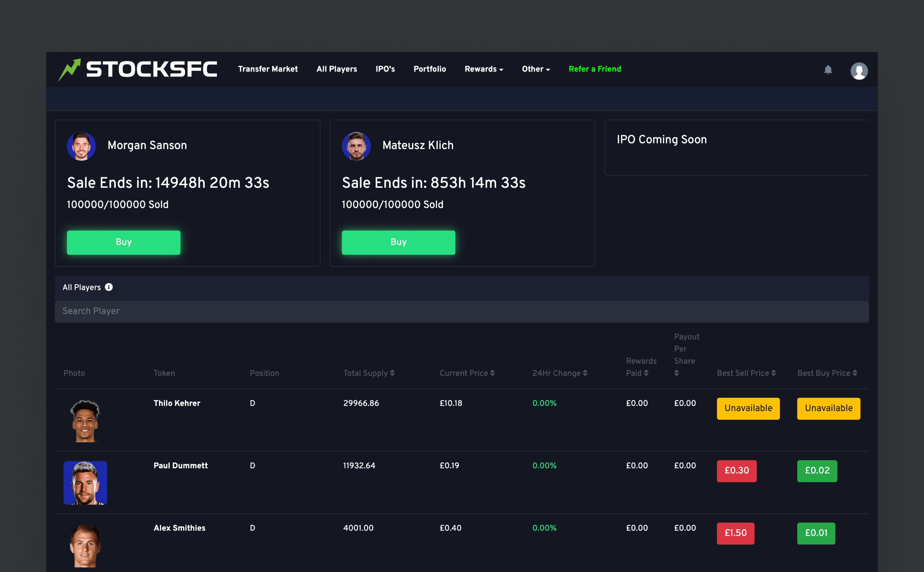Open Paul Dummett's photo

[x=85, y=483]
